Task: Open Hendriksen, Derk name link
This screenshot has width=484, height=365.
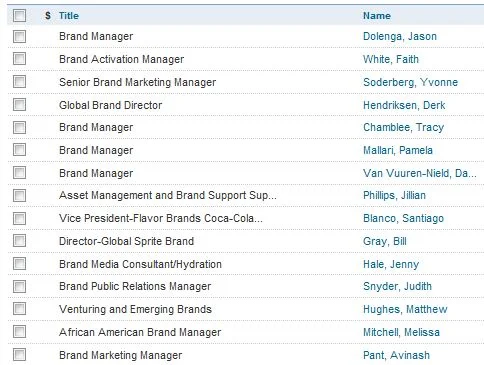Action: point(404,105)
